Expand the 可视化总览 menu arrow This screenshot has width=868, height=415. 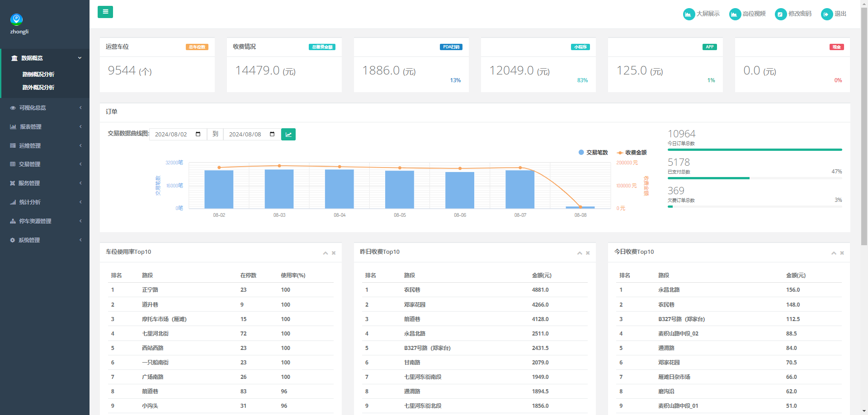[x=80, y=107]
